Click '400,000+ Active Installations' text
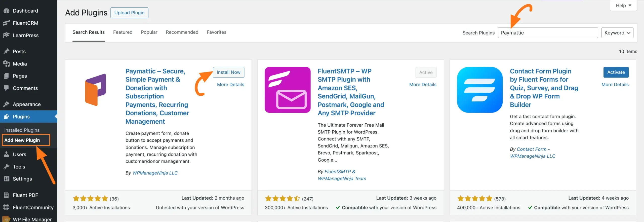 [x=489, y=208]
